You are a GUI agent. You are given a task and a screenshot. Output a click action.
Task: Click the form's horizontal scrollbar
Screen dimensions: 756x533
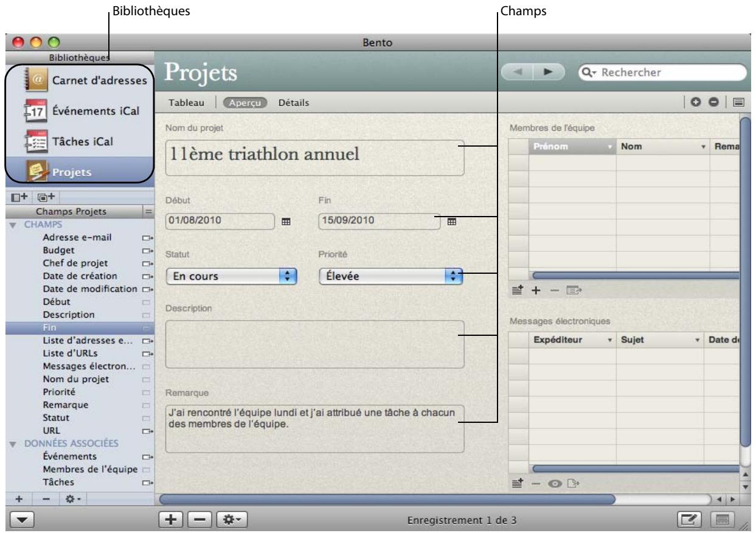click(387, 499)
